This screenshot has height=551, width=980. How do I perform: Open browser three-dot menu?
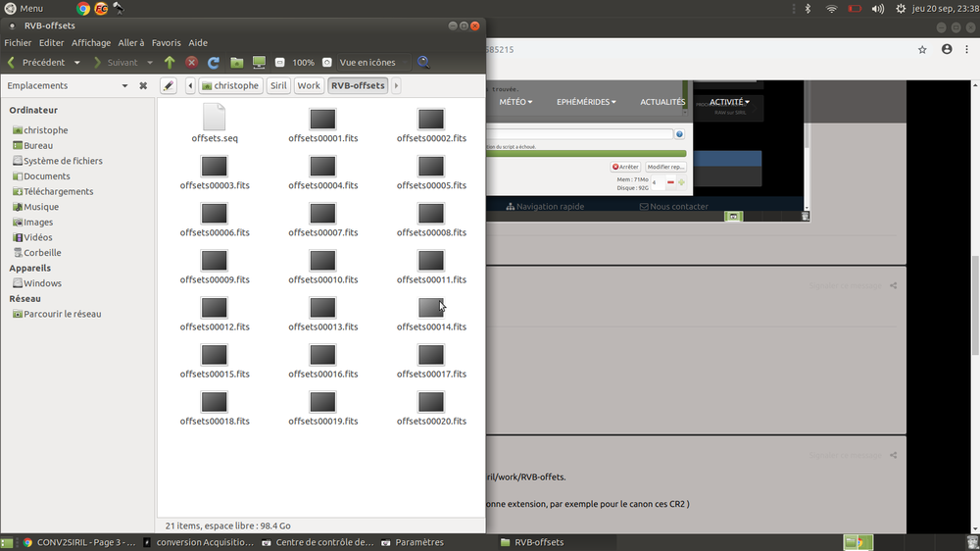[967, 49]
